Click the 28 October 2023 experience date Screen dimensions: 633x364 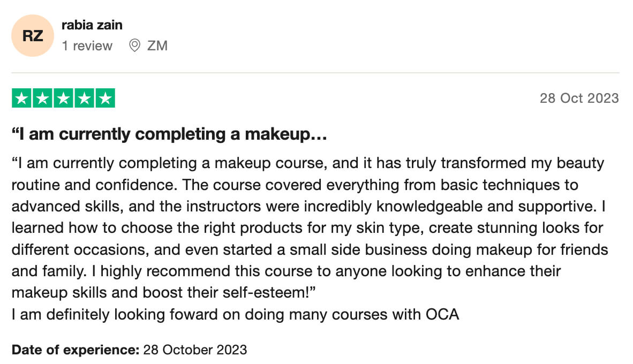(x=195, y=350)
